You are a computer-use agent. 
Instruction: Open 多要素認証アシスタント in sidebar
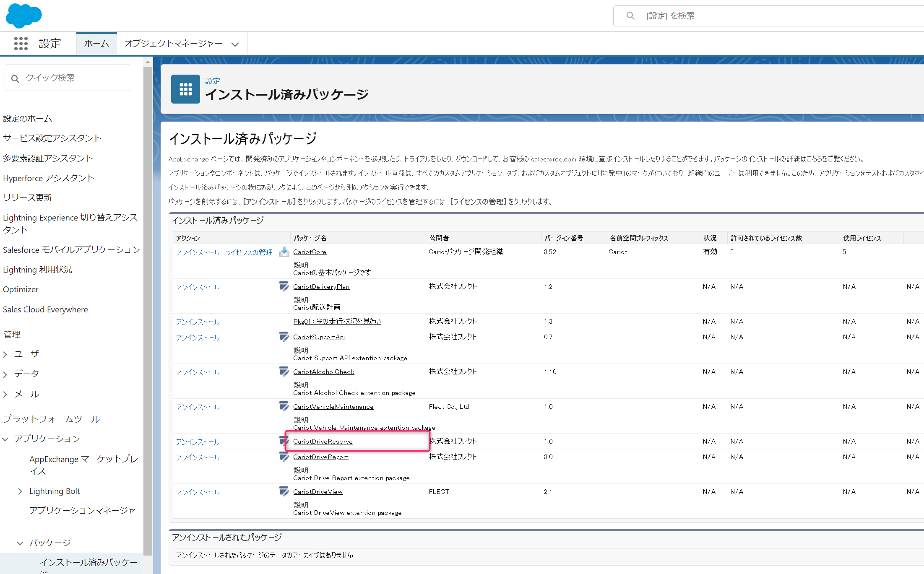[48, 158]
